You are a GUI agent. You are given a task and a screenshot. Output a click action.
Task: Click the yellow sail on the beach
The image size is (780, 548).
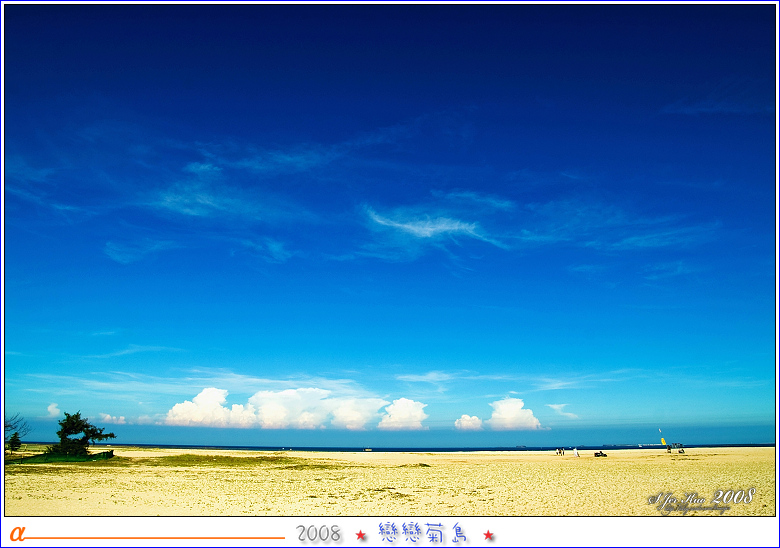click(662, 440)
